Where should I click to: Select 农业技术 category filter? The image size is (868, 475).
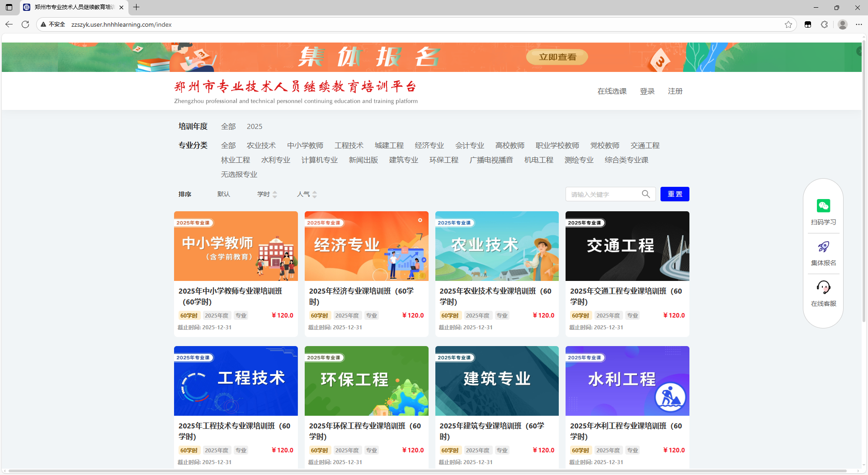261,146
